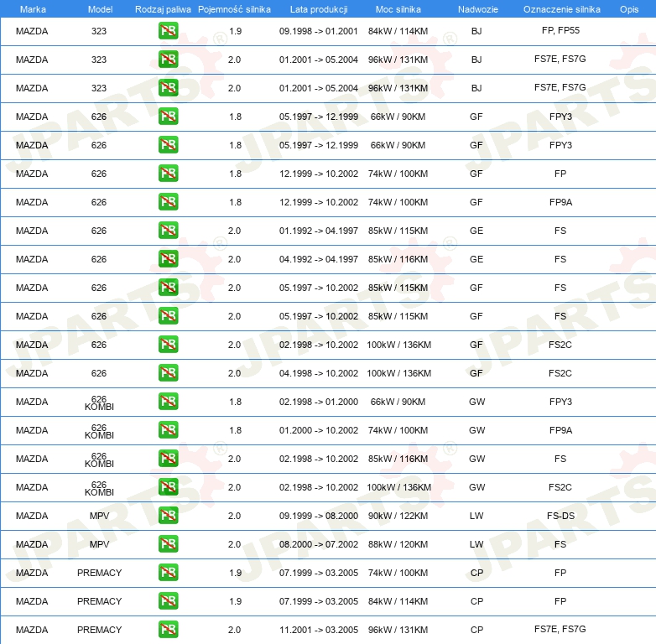Click the fuel icon in Premacy 2.0 row
The height and width of the screenshot is (644, 656).
pyautogui.click(x=168, y=630)
